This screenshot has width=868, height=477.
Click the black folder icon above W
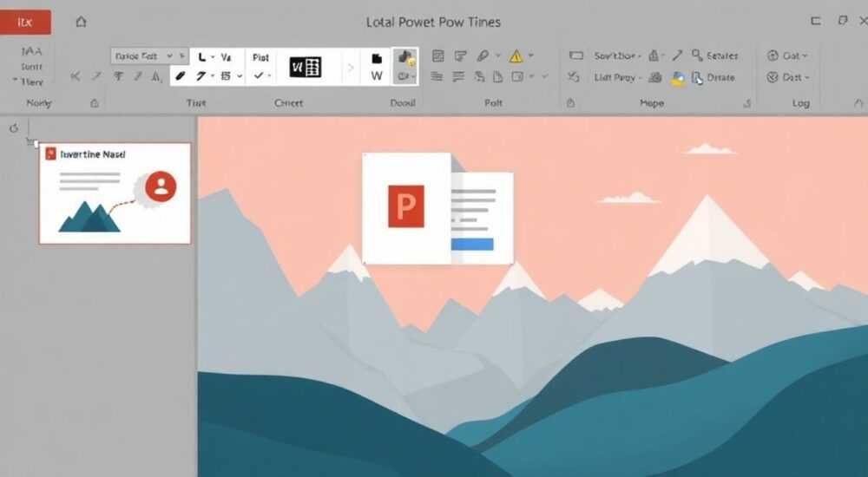(377, 58)
